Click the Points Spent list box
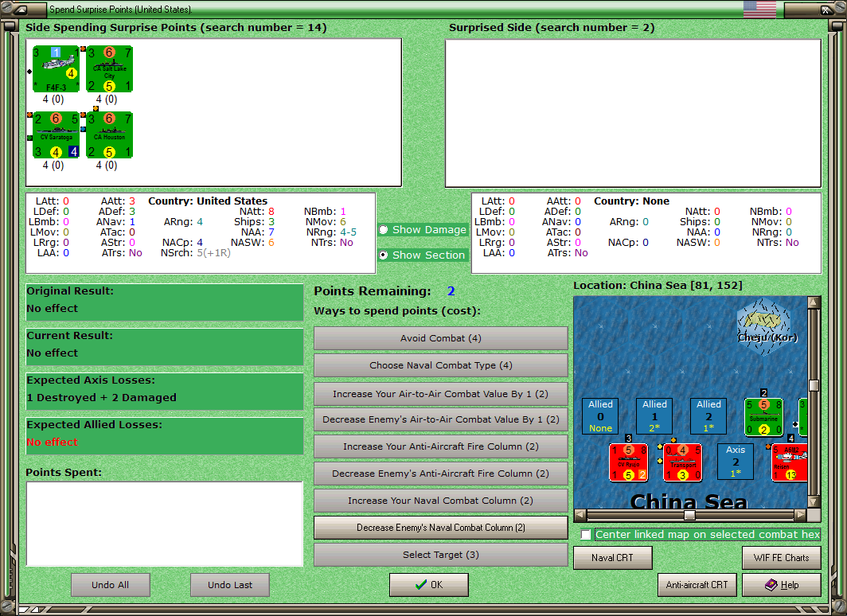847x616 pixels. [165, 524]
